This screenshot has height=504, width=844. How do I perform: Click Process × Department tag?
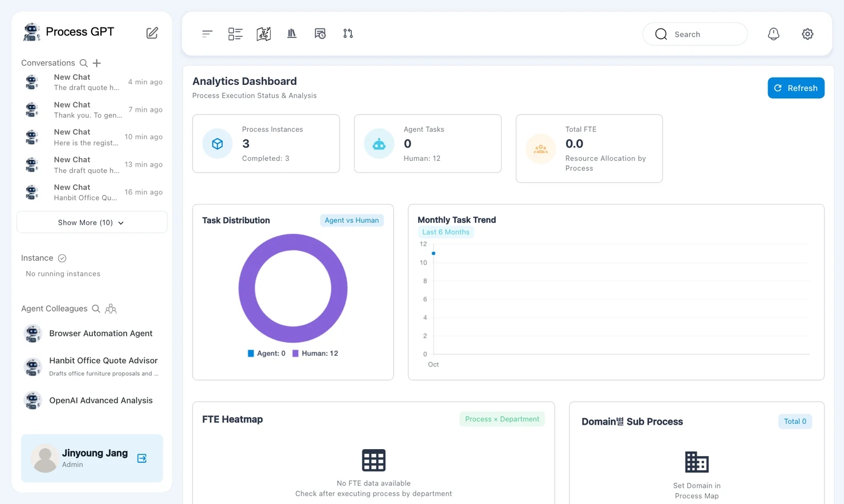(502, 419)
